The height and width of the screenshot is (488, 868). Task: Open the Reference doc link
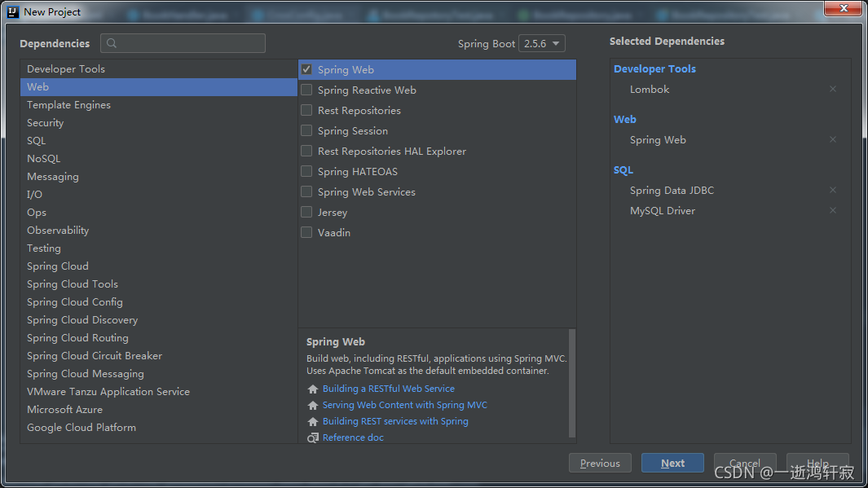click(353, 437)
